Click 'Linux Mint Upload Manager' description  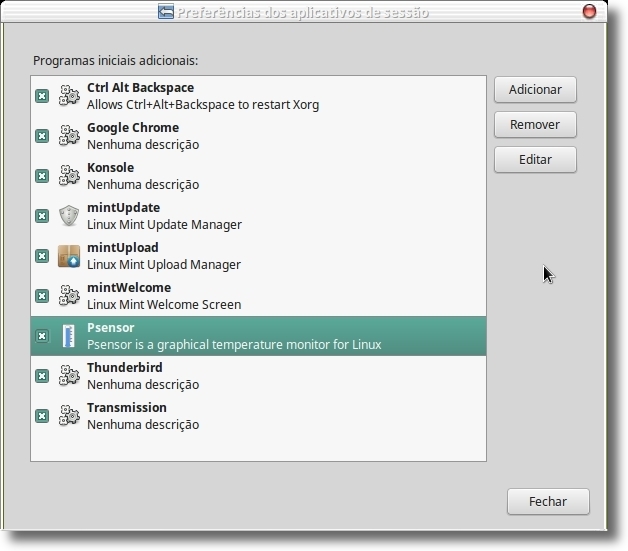164,265
